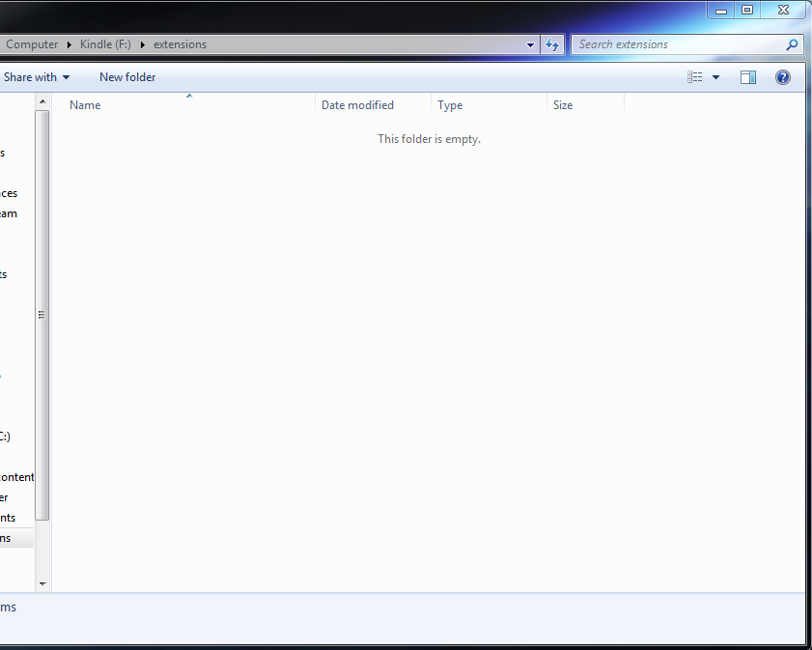Click the refresh button beside address bar
Image resolution: width=812 pixels, height=650 pixels.
(552, 44)
